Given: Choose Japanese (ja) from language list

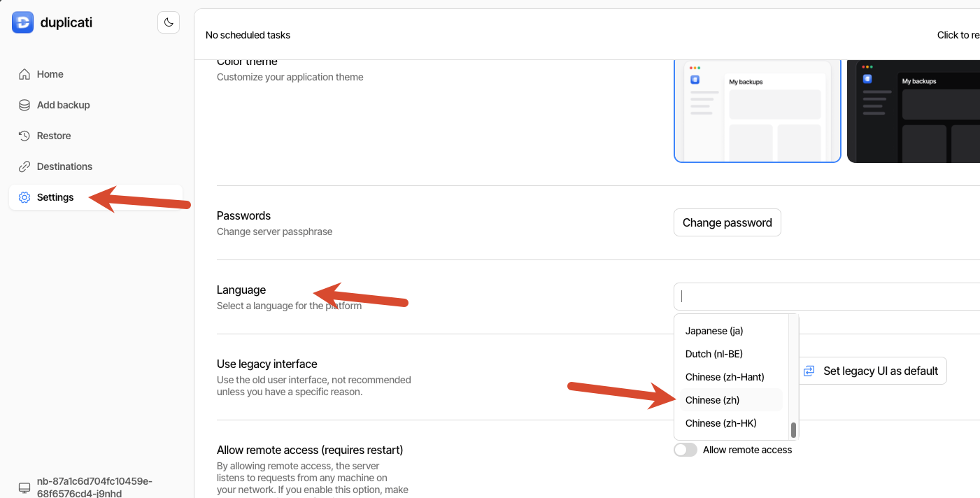Looking at the screenshot, I should click(731, 331).
